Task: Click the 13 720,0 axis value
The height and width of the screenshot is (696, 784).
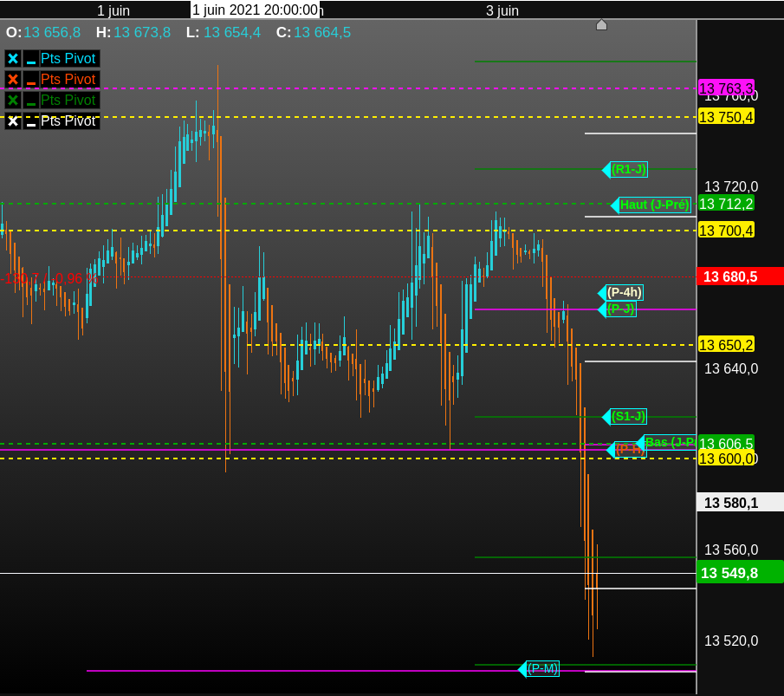Action: tap(731, 186)
